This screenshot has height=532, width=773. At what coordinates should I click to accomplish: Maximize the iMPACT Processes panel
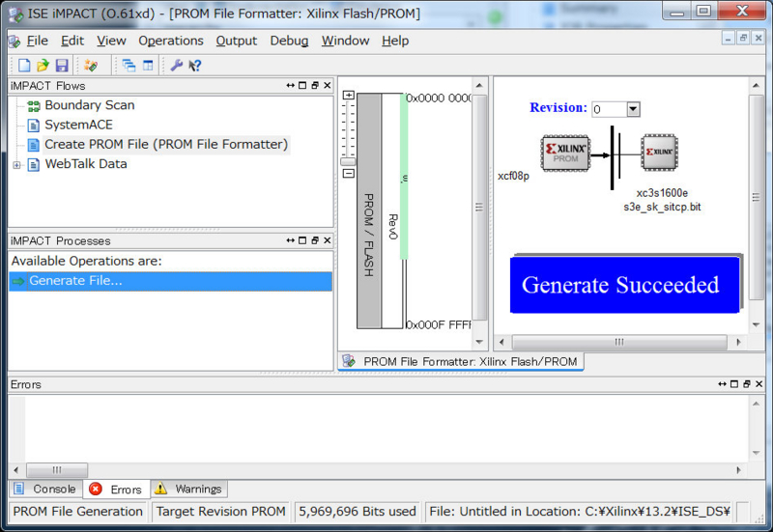pyautogui.click(x=302, y=240)
